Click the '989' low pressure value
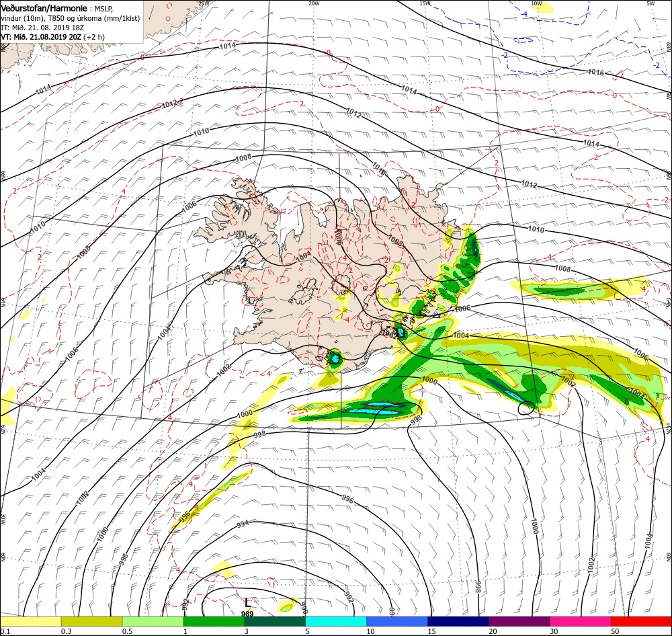This screenshot has height=636, width=672. pos(247,613)
